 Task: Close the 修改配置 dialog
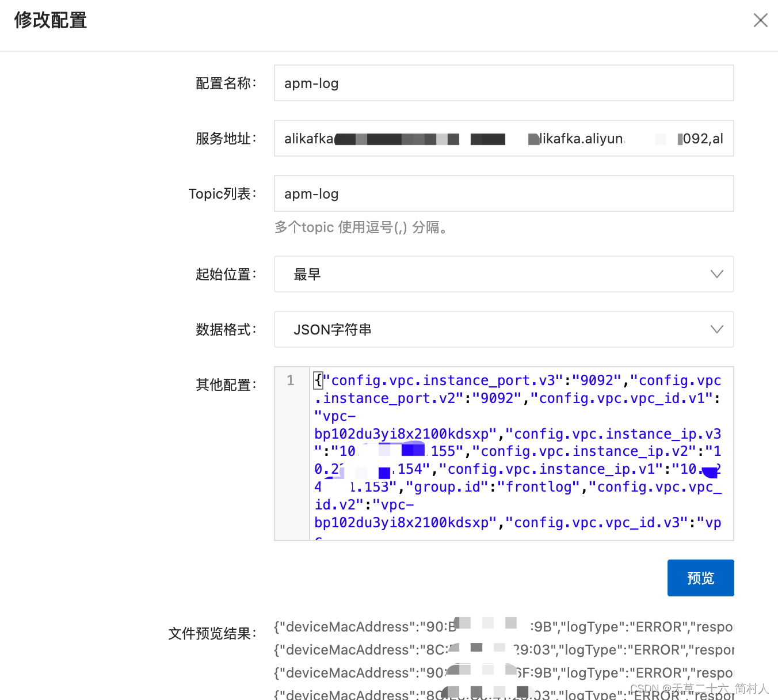point(760,20)
